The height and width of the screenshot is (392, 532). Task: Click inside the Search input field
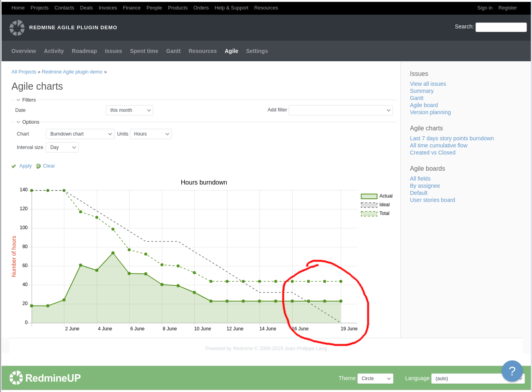501,27
